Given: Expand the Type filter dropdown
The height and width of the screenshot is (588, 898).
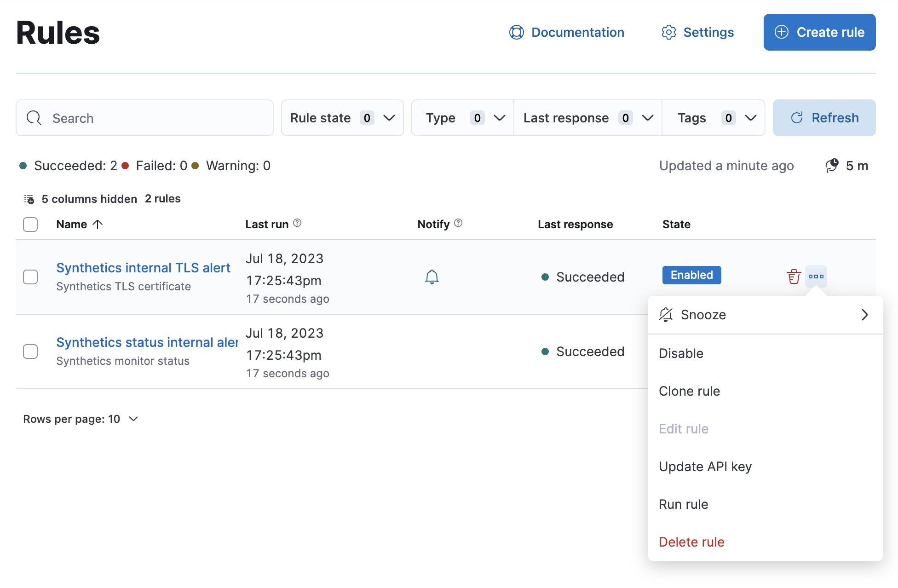Looking at the screenshot, I should [464, 118].
